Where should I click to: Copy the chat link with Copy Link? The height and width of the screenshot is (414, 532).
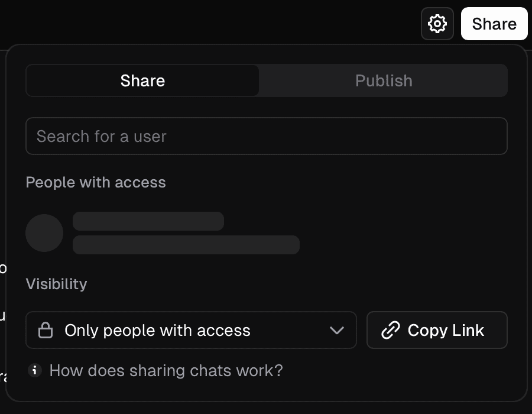[437, 330]
